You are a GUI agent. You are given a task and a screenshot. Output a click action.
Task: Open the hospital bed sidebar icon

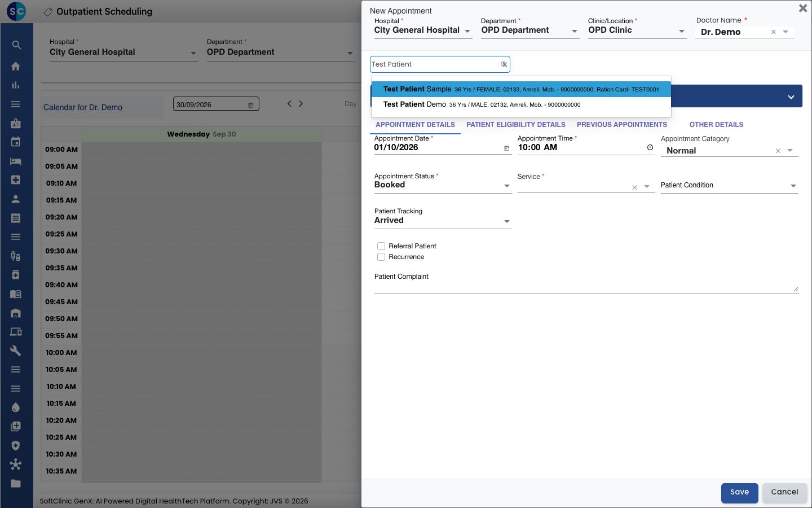click(x=16, y=161)
